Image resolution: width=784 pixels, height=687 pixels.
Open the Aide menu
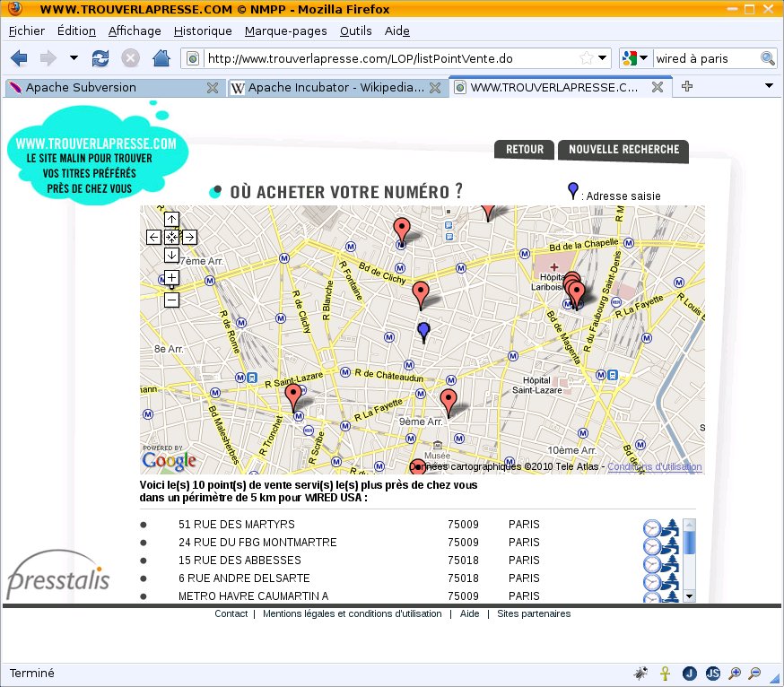397,31
